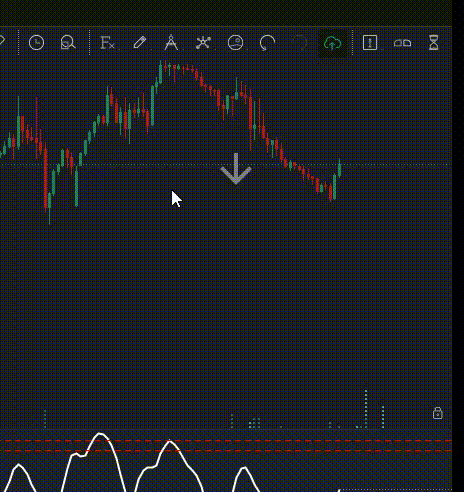The width and height of the screenshot is (464, 492).
Task: Open the clock time-interval tool
Action: click(x=36, y=43)
